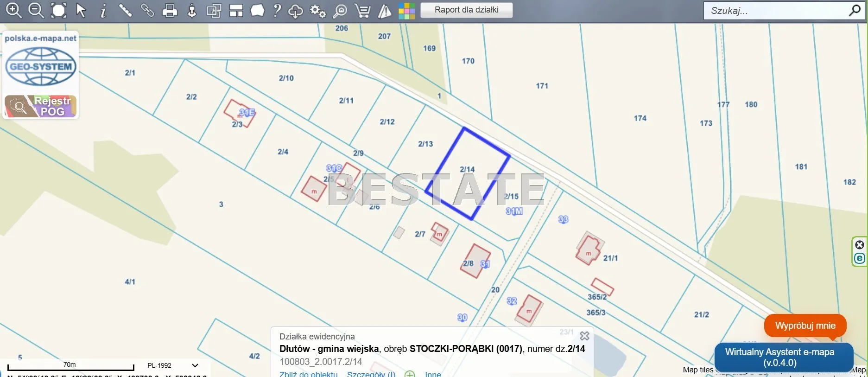Click the green e icon on side tab
Viewport: 868px width, 377px height.
tap(860, 258)
